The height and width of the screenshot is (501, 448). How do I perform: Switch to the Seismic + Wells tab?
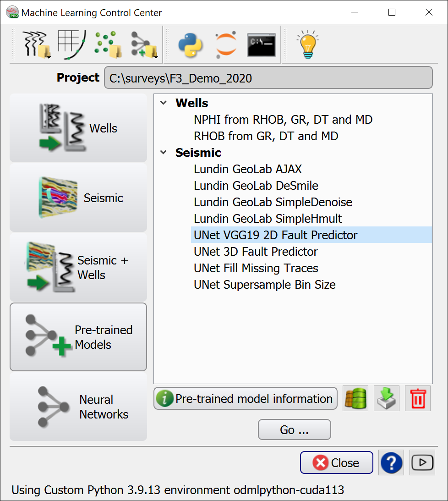click(x=78, y=267)
